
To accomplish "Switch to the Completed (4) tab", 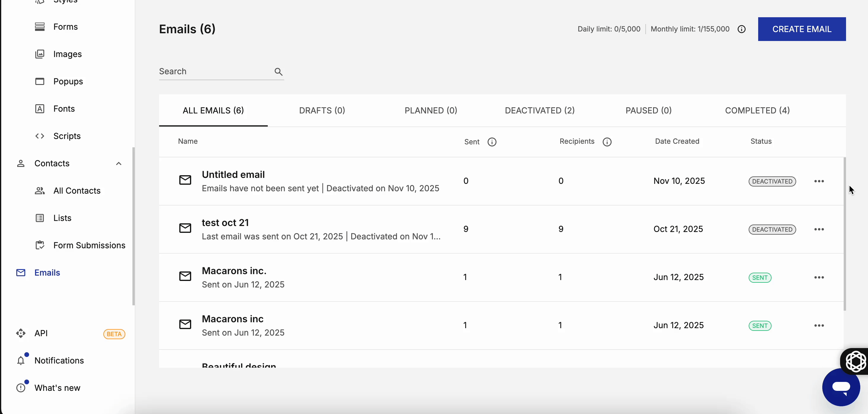I will [757, 110].
